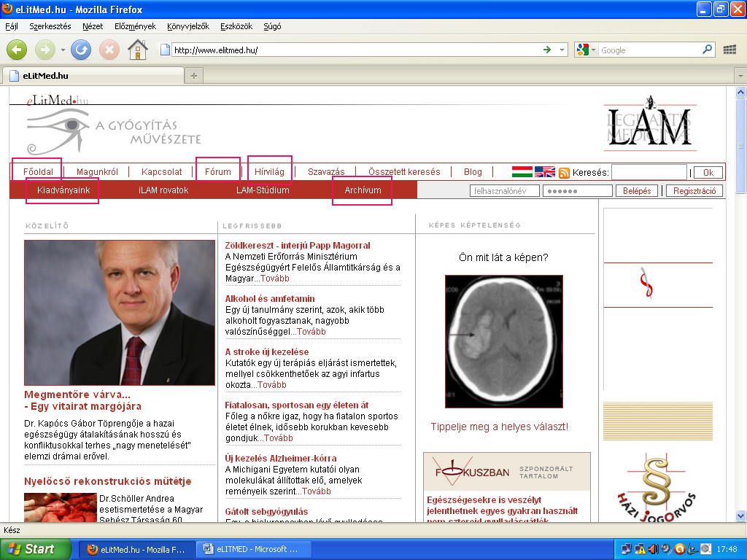
Task: Open the Szavazás navigation link
Action: click(326, 172)
